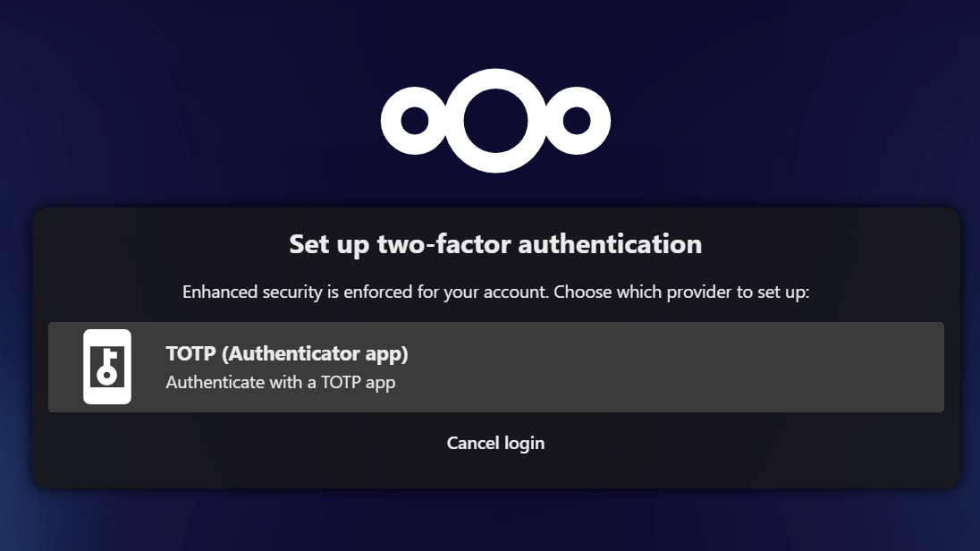The height and width of the screenshot is (551, 980).
Task: Click the "TOTP (Authenticator app)" title text
Action: click(287, 353)
